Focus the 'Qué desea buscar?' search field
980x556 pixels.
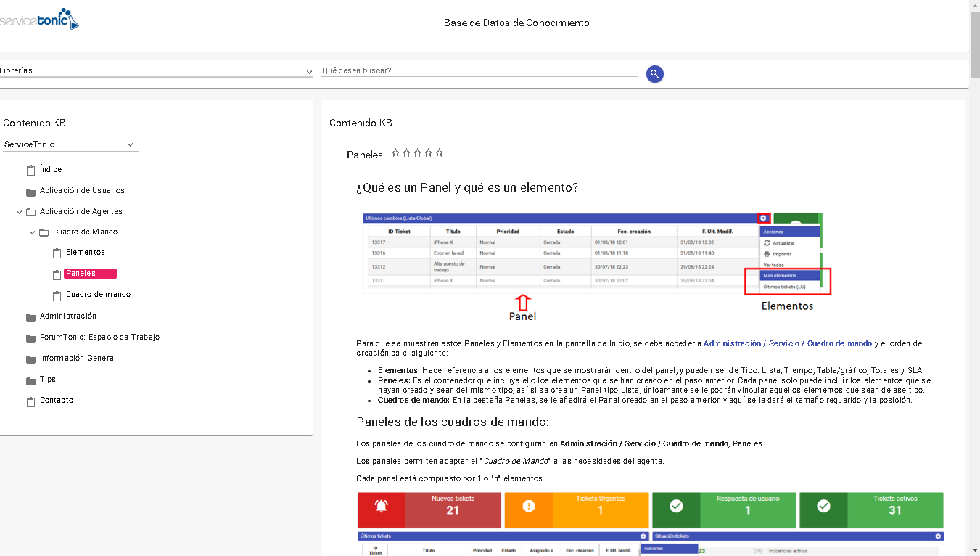[479, 71]
